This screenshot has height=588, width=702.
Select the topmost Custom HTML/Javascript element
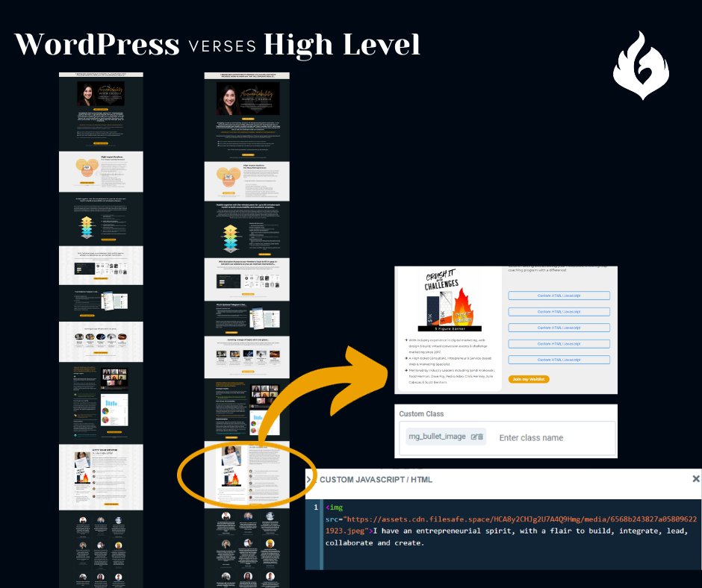point(559,295)
